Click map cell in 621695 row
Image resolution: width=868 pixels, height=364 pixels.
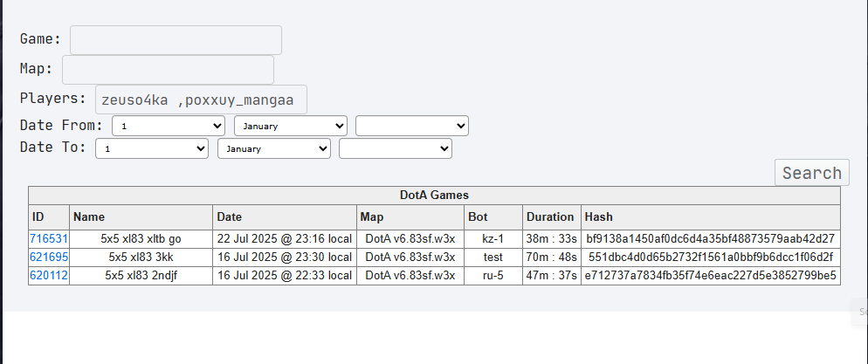pos(410,258)
